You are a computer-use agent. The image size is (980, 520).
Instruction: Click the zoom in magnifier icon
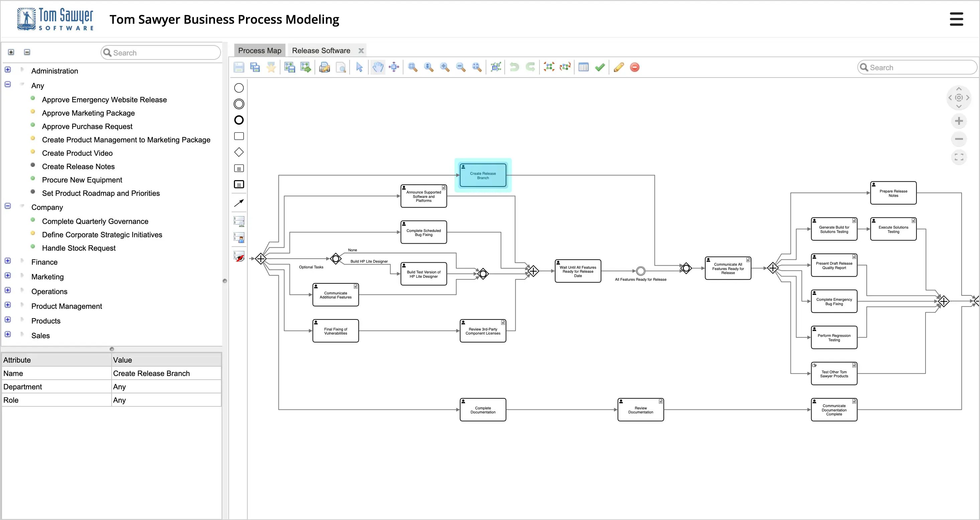[x=445, y=67]
